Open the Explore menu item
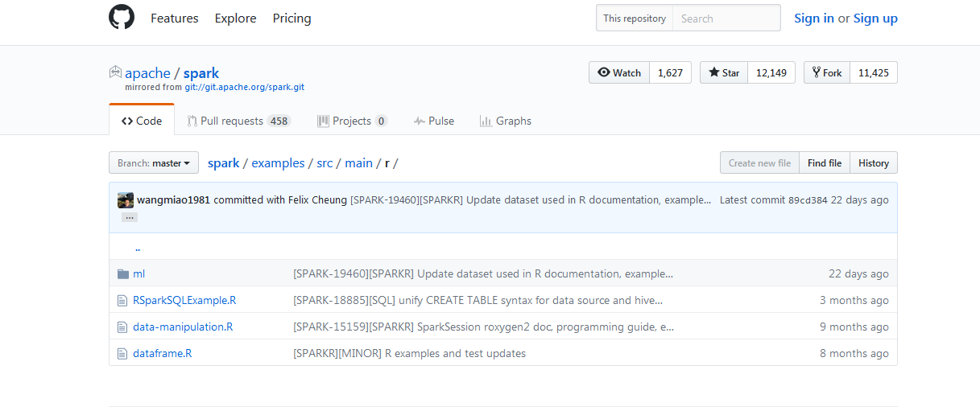The image size is (980, 411). point(235,18)
